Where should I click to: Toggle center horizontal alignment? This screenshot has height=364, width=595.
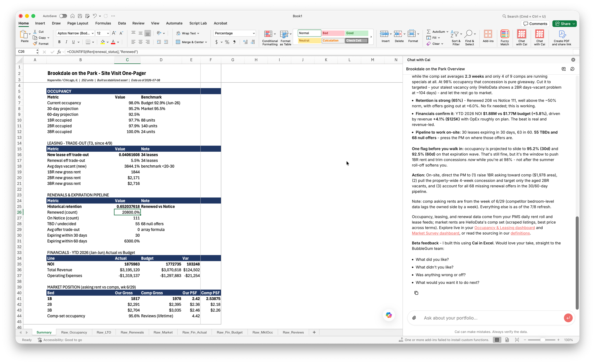[x=140, y=42]
